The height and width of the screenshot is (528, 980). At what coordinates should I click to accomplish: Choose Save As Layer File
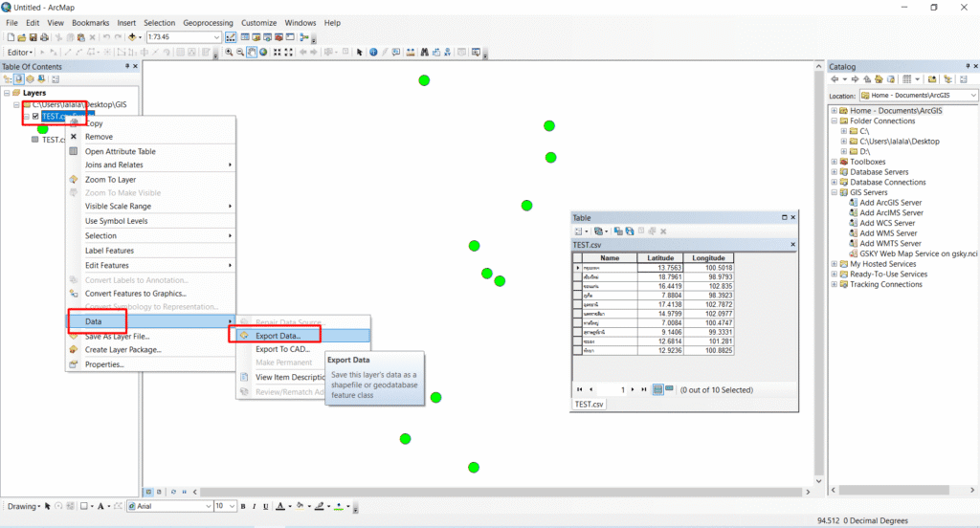[x=118, y=336]
